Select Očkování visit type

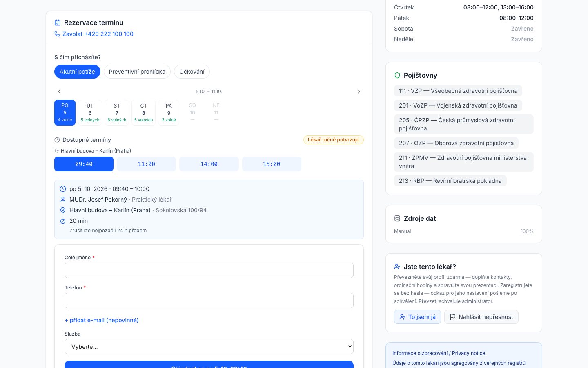click(192, 72)
